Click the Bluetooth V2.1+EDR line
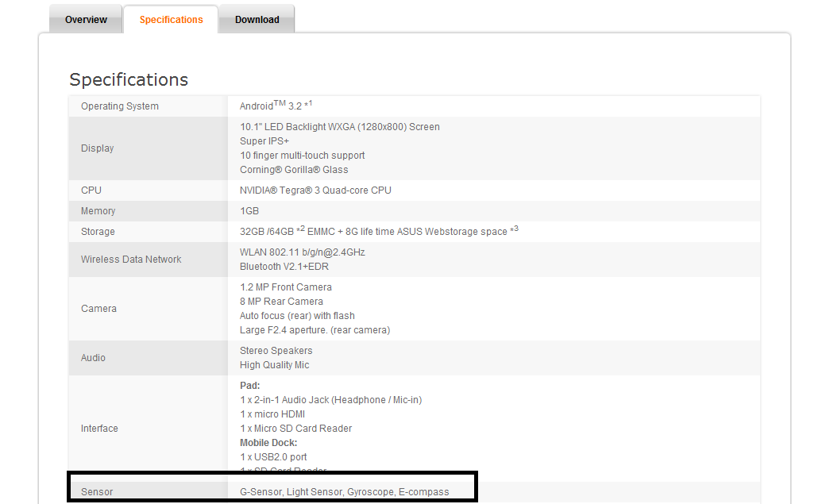The width and height of the screenshot is (826, 504). [284, 267]
